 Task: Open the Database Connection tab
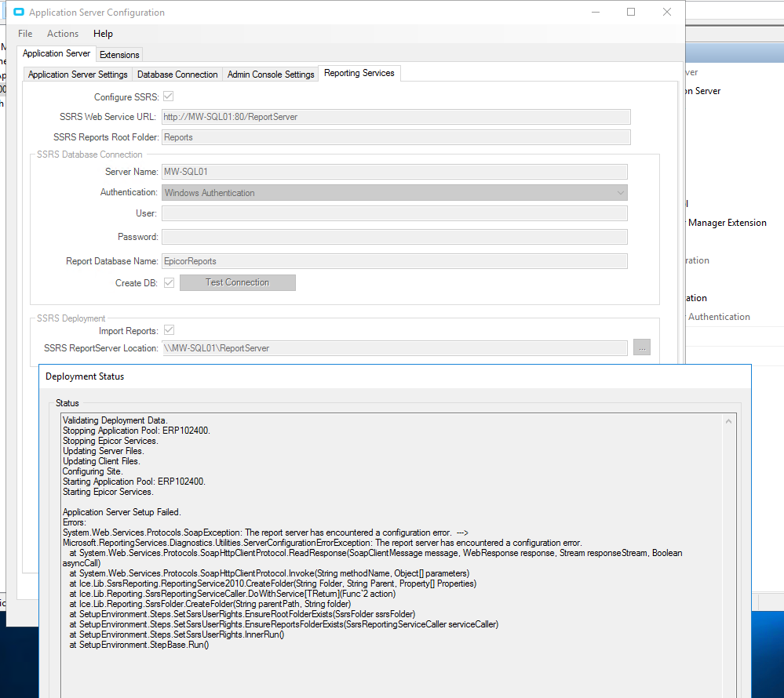point(177,75)
